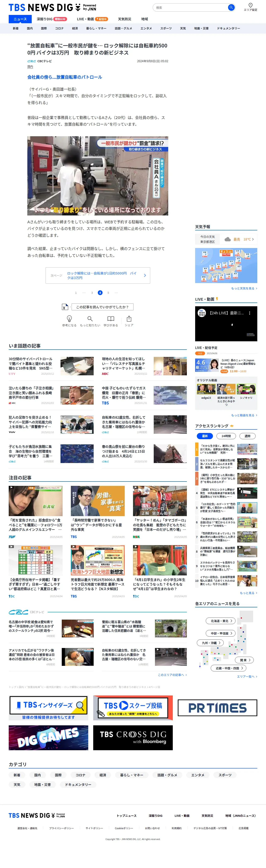Click この記事を読んでいかがでしたか？ feedback button
This screenshot has width=266, height=868.
[102, 307]
